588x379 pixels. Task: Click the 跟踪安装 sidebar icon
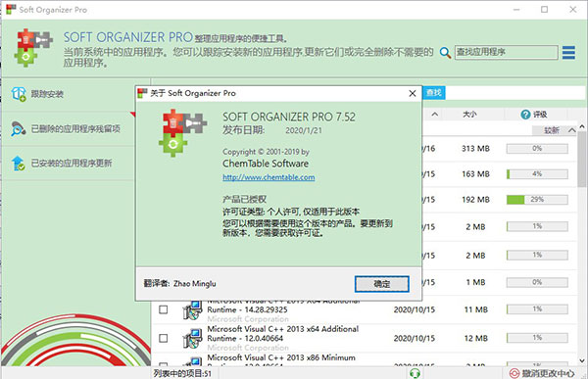pyautogui.click(x=19, y=94)
